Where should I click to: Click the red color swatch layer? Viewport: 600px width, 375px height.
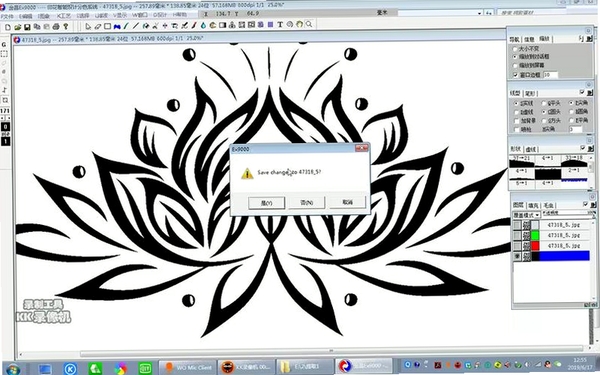point(535,246)
